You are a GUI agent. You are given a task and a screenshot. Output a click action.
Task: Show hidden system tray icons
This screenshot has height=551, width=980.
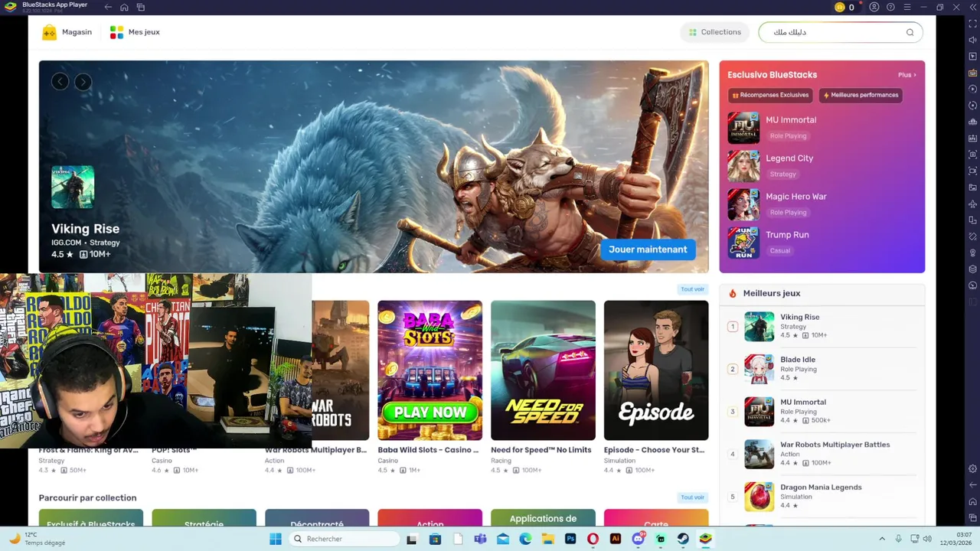click(882, 539)
